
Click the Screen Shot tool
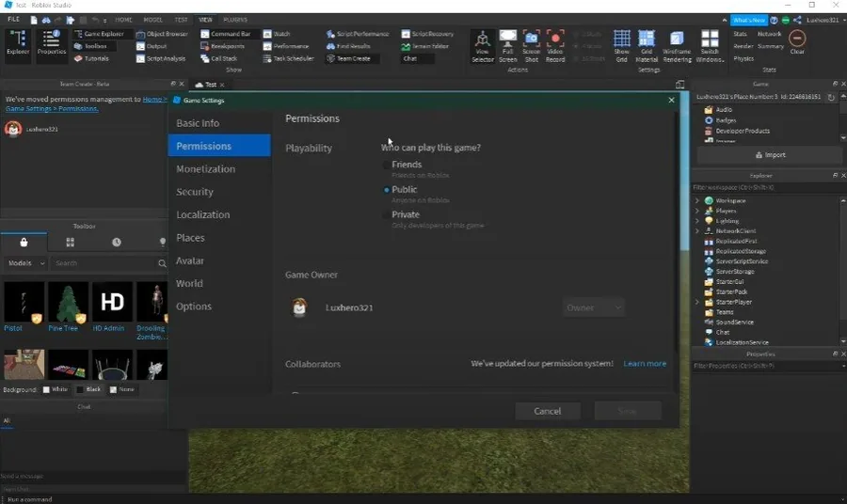pyautogui.click(x=532, y=46)
